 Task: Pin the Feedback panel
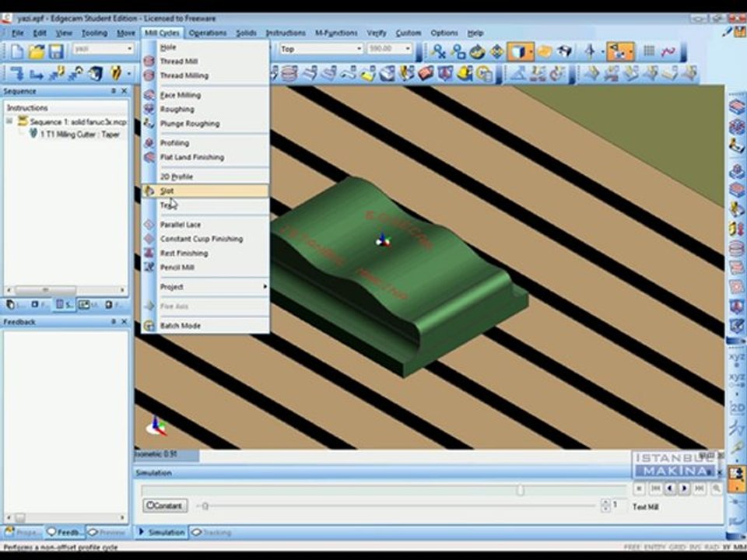[x=114, y=322]
